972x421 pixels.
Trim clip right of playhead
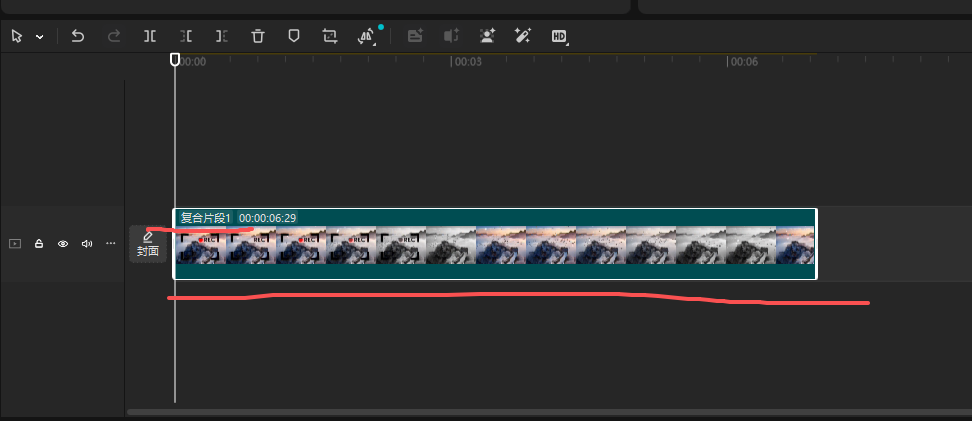(222, 36)
